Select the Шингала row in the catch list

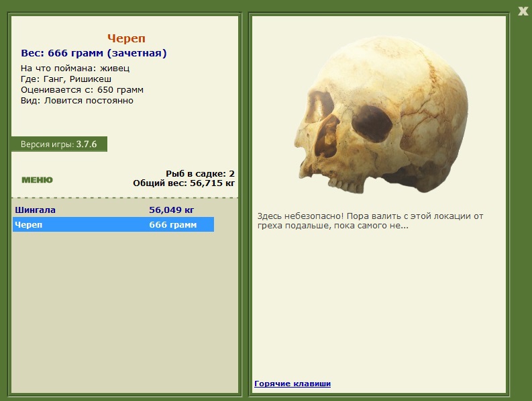(113, 210)
